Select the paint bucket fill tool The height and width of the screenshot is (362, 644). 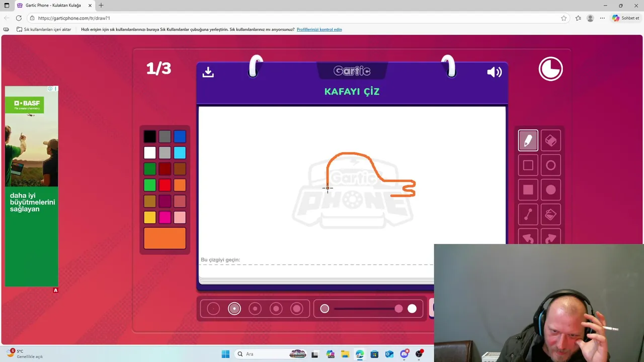coord(551,215)
